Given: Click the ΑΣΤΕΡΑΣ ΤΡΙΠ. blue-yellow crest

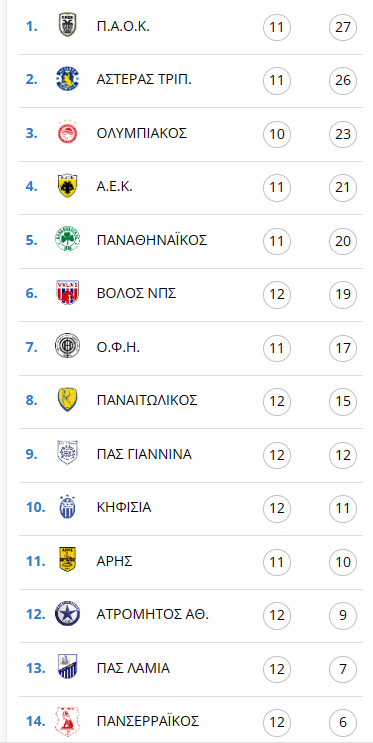Looking at the screenshot, I should (67, 79).
